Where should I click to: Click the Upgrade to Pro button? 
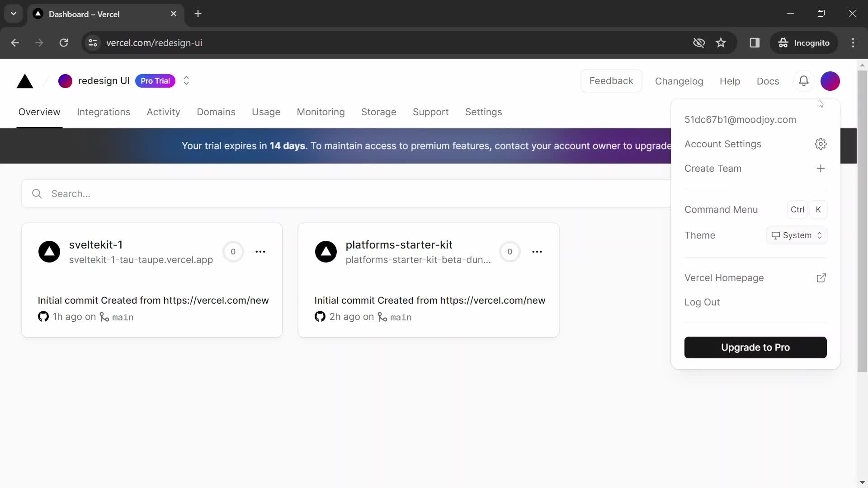point(755,347)
